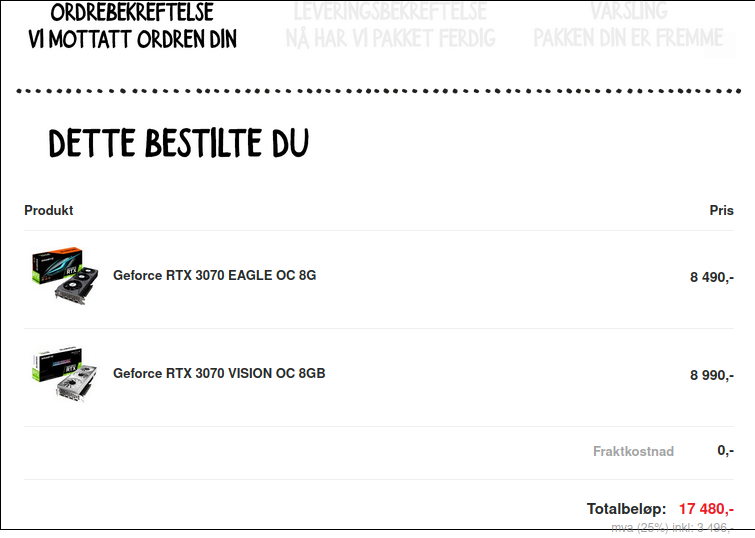Click the mva (25%) inkl. tax line
This screenshot has width=755, height=538.
click(672, 528)
